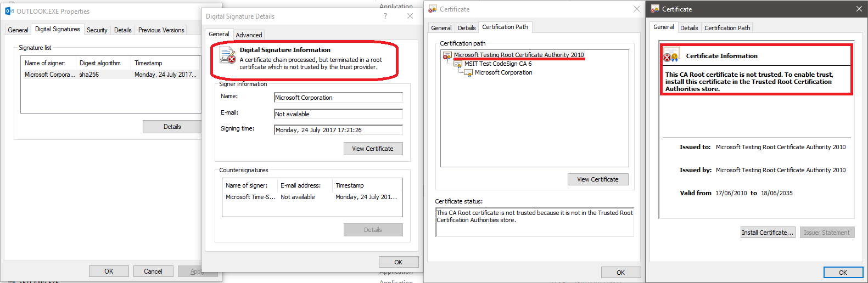Click View Certificate below the Certification path tree
The width and height of the screenshot is (868, 283).
(598, 179)
